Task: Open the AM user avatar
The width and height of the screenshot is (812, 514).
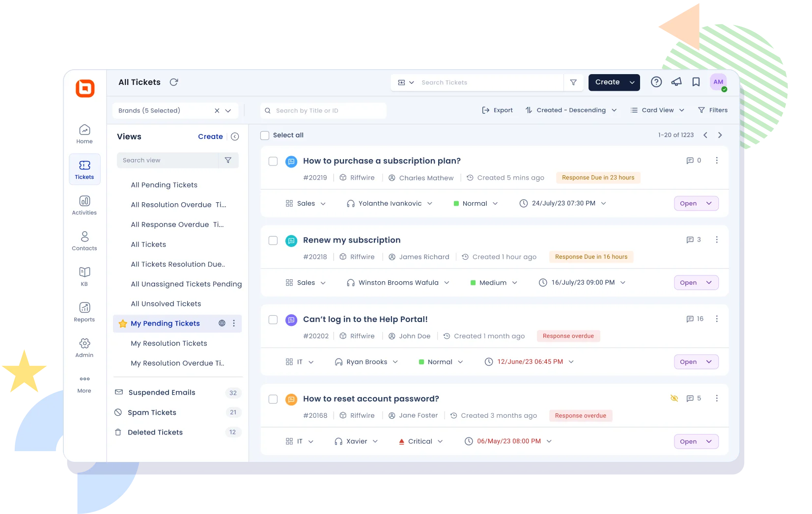Action: click(x=718, y=82)
